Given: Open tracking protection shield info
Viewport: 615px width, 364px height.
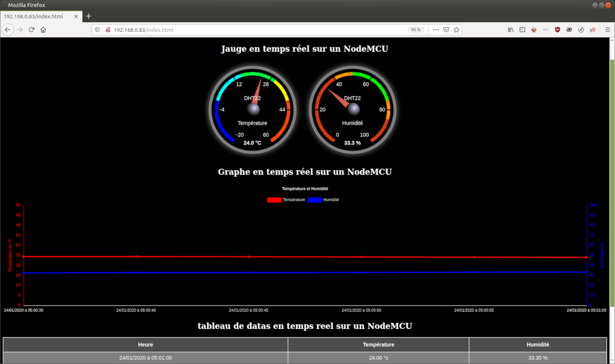Looking at the screenshot, I should 98,30.
